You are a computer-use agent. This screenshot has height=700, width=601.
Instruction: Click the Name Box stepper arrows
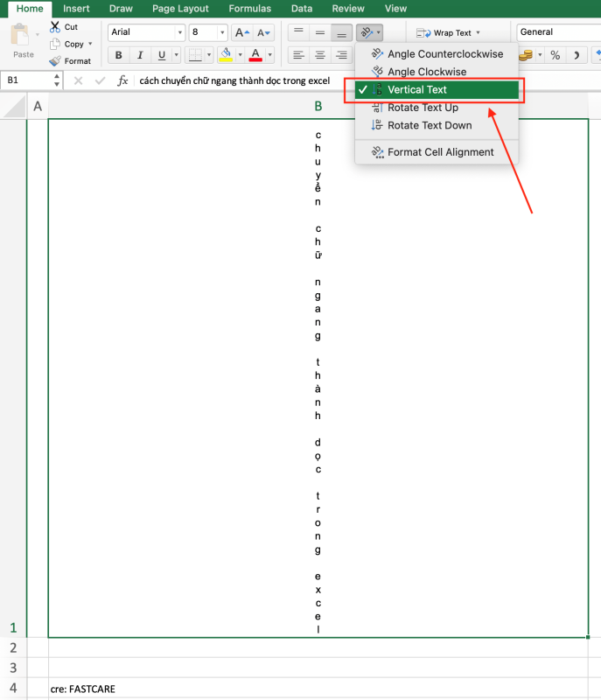[57, 80]
